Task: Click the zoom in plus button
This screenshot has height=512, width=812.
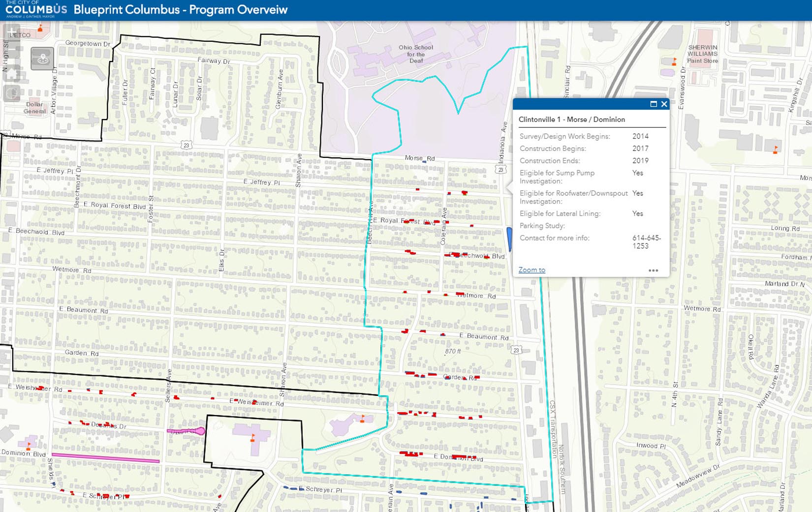Action: point(12,33)
